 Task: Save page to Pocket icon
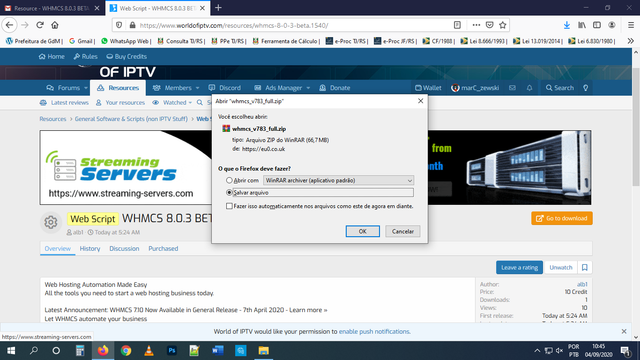click(x=489, y=25)
